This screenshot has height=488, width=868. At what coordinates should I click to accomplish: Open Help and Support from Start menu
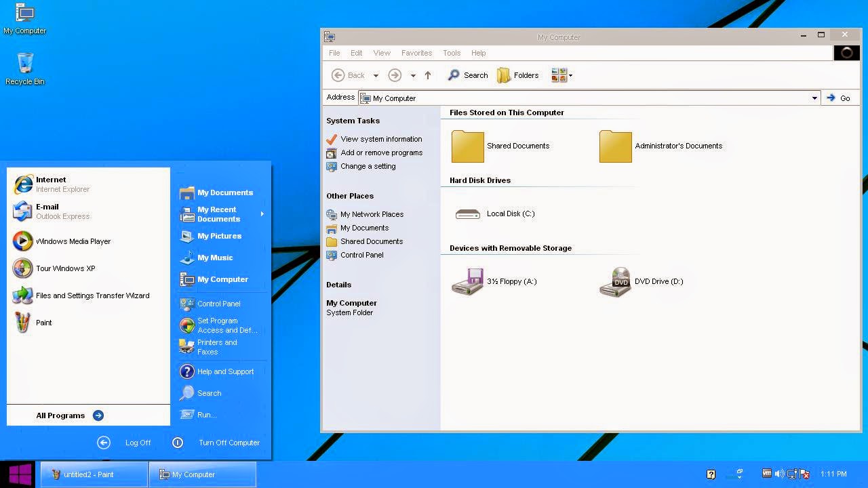(216, 371)
